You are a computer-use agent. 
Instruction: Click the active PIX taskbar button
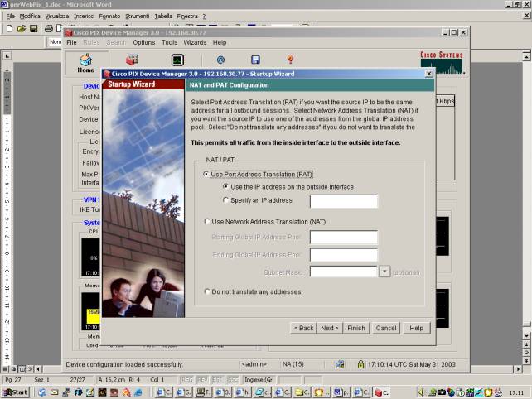(382, 392)
